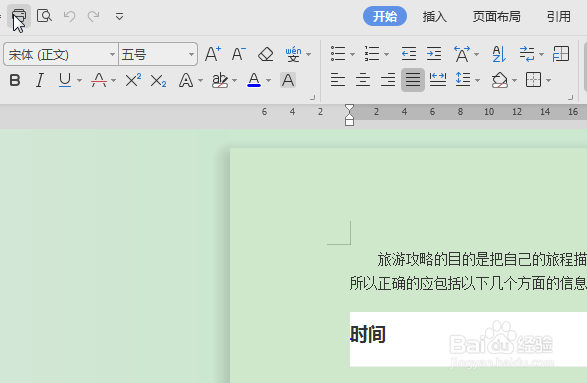Viewport: 587px width, 383px height.
Task: Click the borders icon
Action: tap(533, 80)
